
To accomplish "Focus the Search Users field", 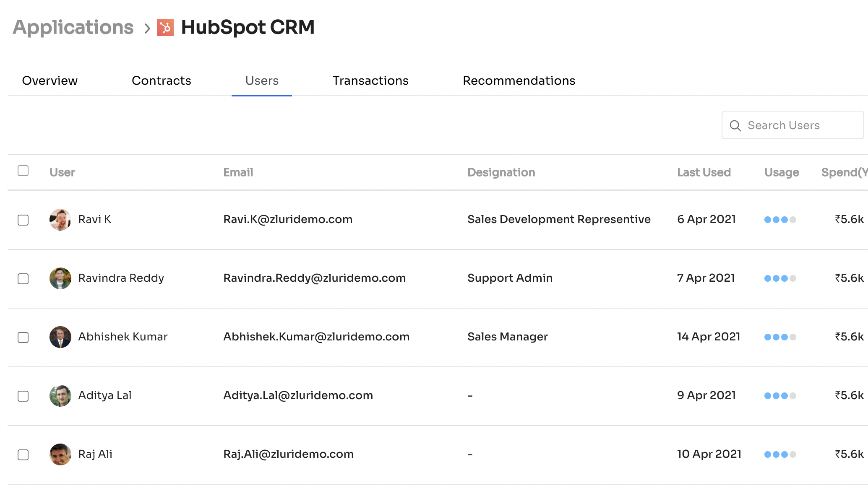I will (x=797, y=125).
